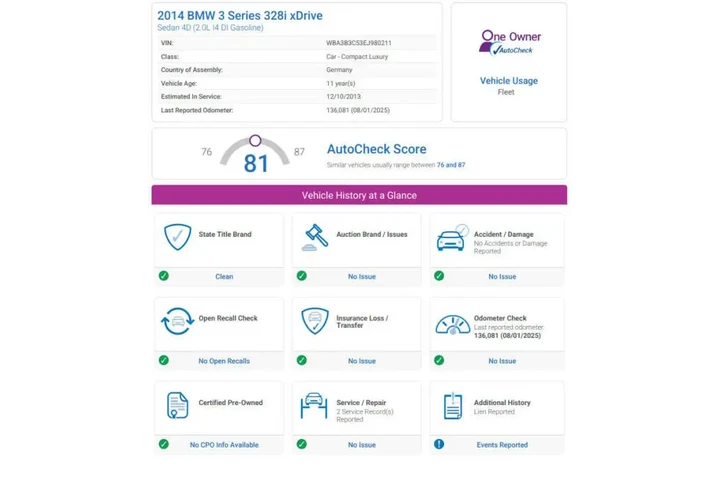
Task: Click green check in Accident / Damage card
Action: pos(439,276)
